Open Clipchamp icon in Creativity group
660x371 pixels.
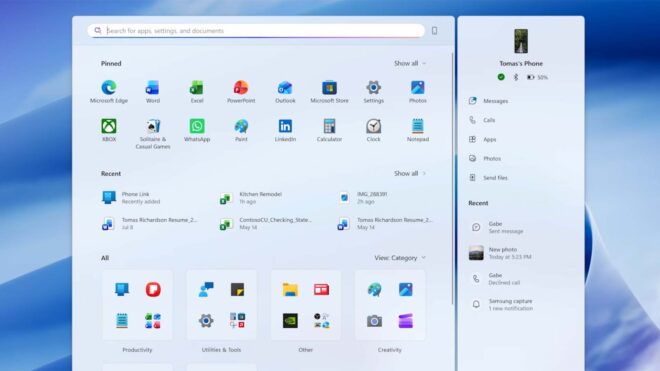pos(406,321)
